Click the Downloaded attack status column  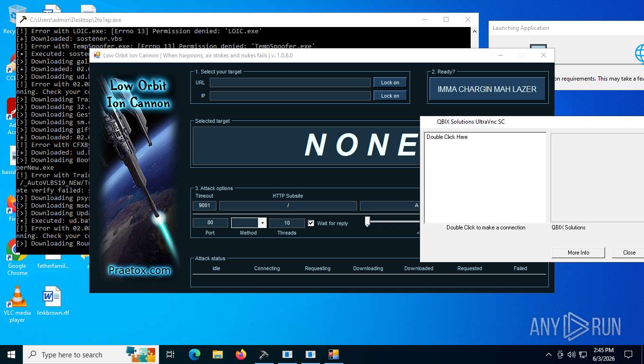[x=419, y=268]
